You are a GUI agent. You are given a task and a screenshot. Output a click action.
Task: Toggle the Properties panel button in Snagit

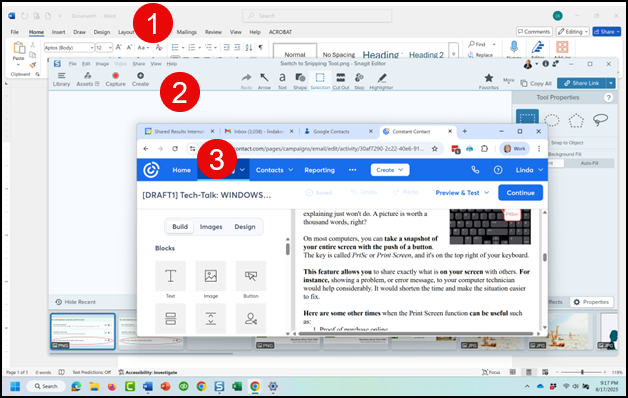coord(591,302)
